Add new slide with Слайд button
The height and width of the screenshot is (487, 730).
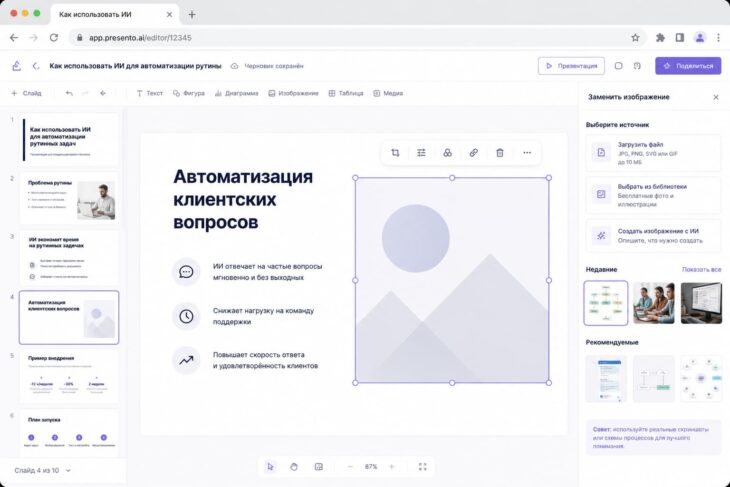(x=27, y=93)
